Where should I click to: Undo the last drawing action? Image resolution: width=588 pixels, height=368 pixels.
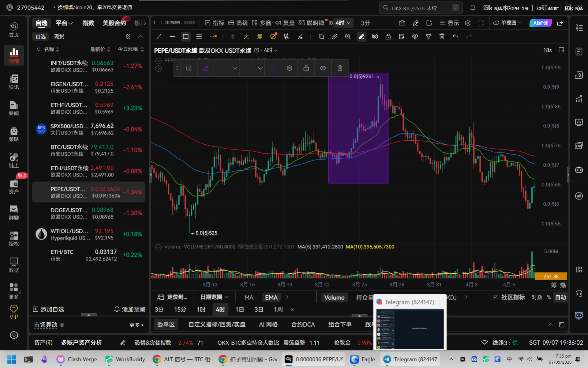[455, 37]
